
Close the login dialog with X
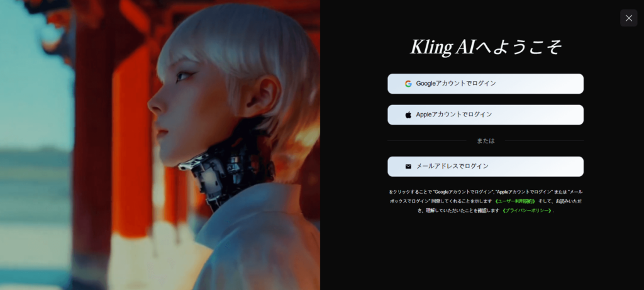(628, 18)
